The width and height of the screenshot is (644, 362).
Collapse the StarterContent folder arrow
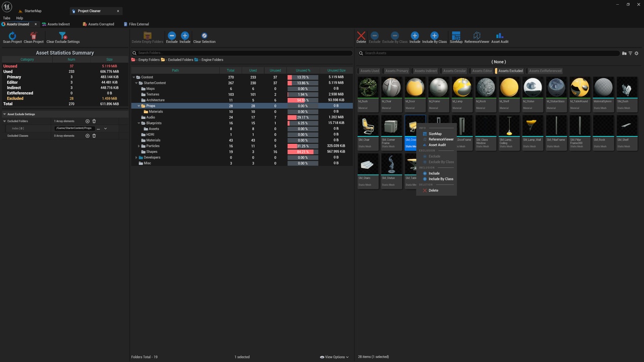tap(137, 83)
